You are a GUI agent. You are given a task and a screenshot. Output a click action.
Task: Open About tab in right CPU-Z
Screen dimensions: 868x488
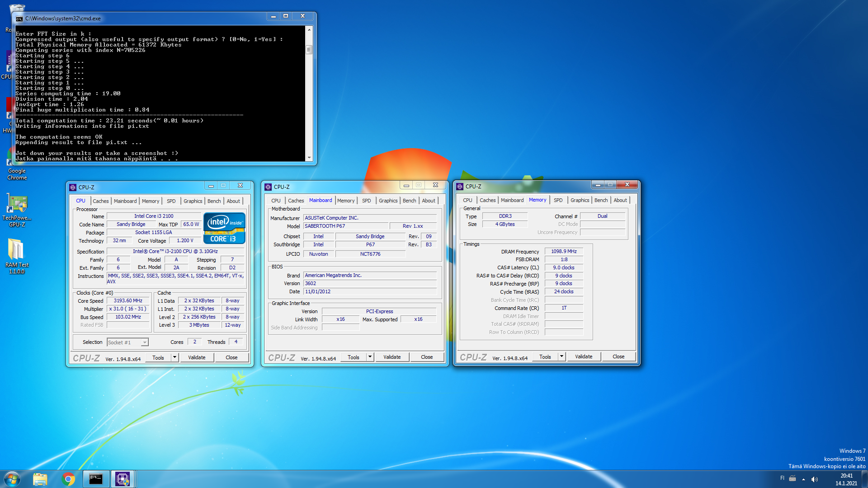(x=620, y=200)
